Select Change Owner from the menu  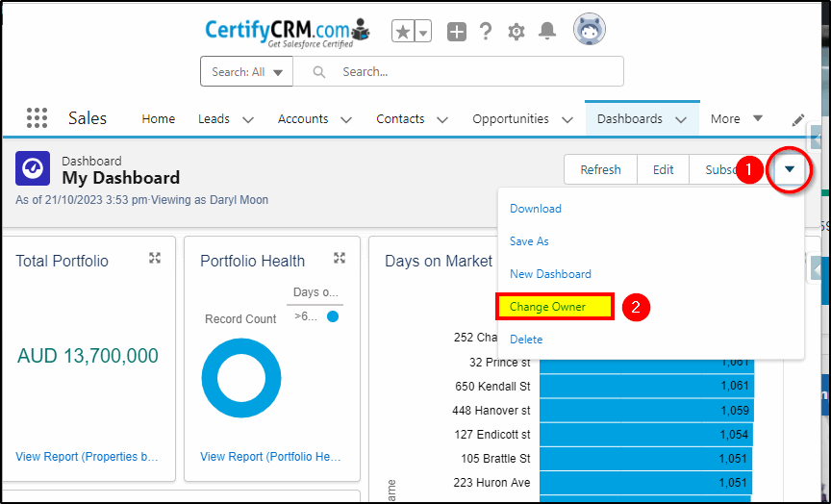click(554, 307)
